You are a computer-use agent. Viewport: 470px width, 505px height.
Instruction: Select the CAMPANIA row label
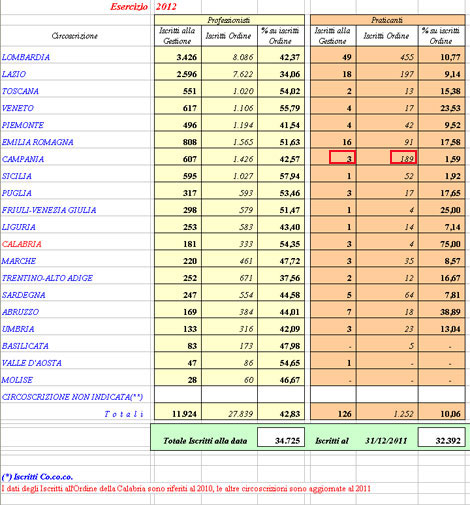coord(23,159)
